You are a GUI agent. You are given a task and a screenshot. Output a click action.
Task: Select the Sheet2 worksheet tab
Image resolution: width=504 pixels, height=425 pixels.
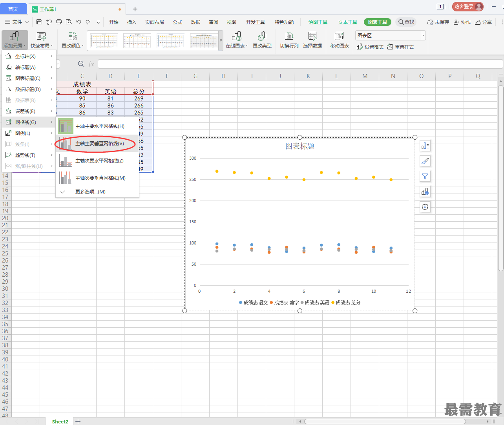[60, 421]
